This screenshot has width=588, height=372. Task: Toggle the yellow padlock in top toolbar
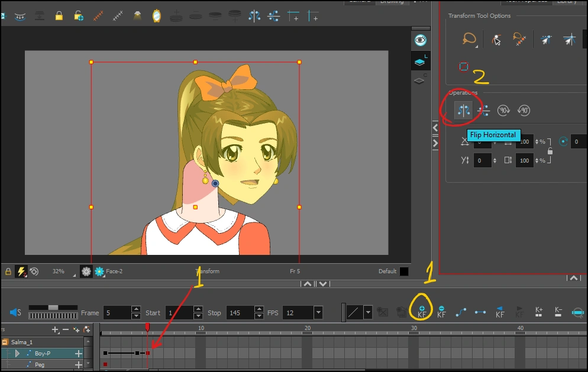59,16
